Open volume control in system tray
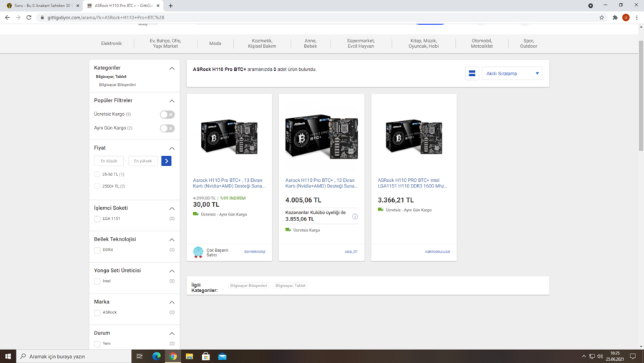 (x=600, y=357)
